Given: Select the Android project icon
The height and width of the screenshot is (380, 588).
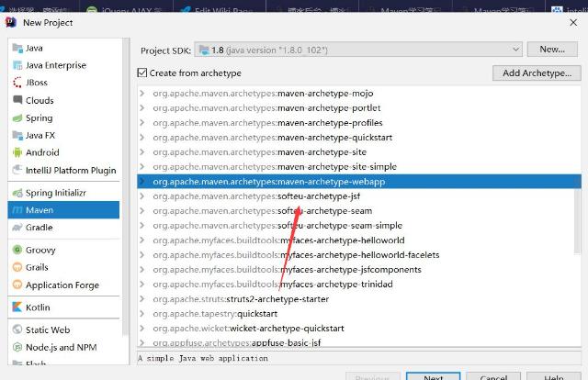Looking at the screenshot, I should coord(17,152).
